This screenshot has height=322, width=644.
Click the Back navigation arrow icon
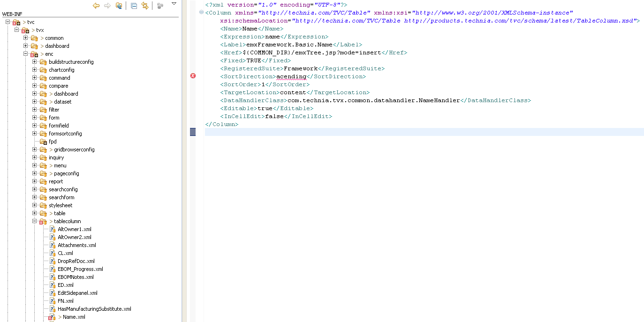[96, 6]
